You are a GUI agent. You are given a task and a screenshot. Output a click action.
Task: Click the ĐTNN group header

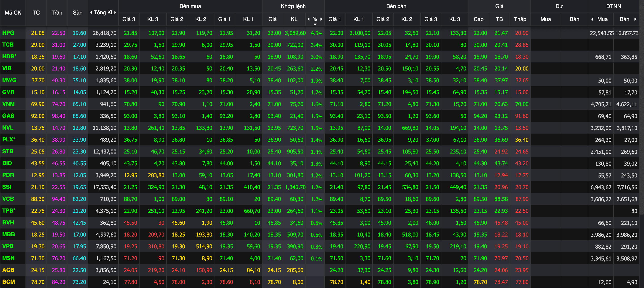pos(614,6)
